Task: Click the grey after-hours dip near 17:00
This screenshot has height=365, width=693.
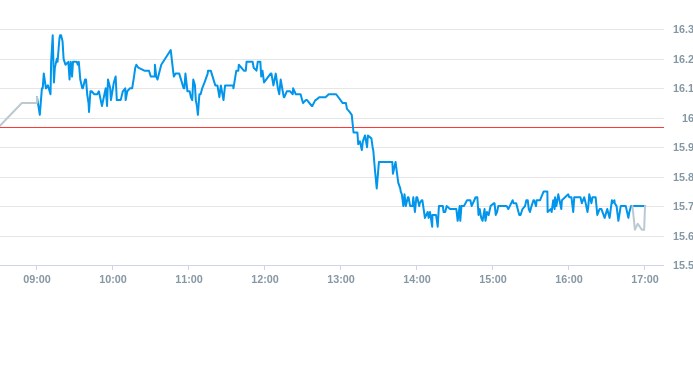Action: pyautogui.click(x=639, y=218)
